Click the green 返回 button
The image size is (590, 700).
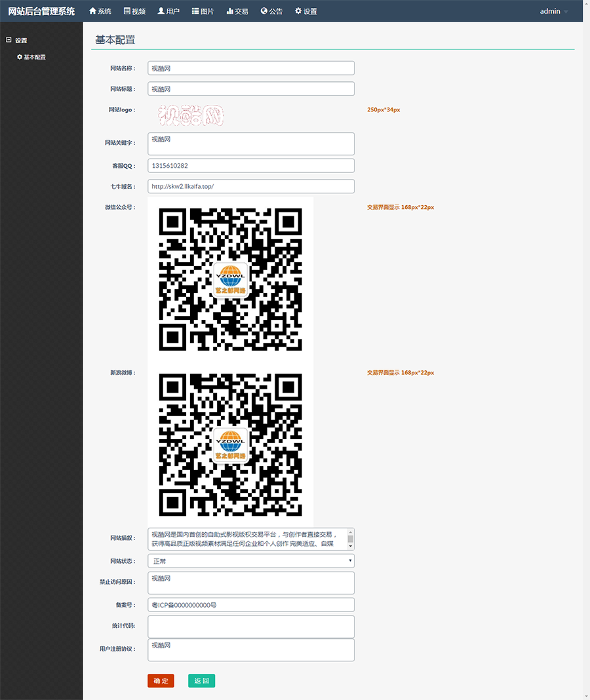click(x=201, y=681)
